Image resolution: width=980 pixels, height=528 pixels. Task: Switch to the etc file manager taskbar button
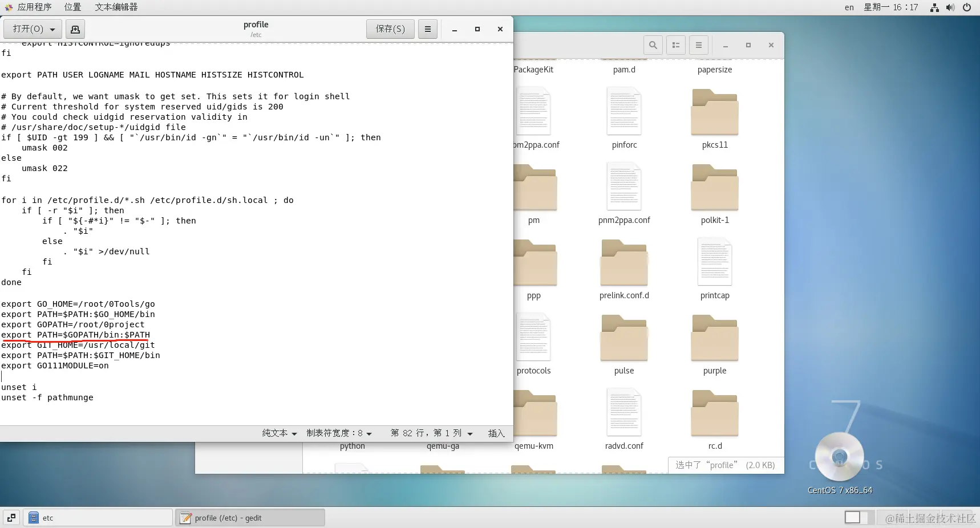[x=98, y=518]
